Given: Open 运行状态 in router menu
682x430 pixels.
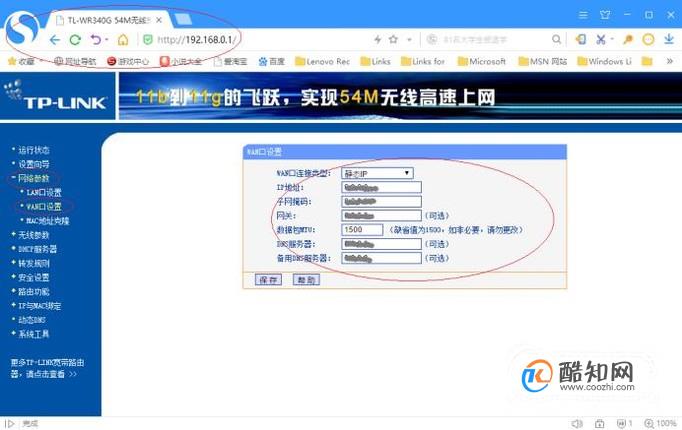Looking at the screenshot, I should (33, 150).
